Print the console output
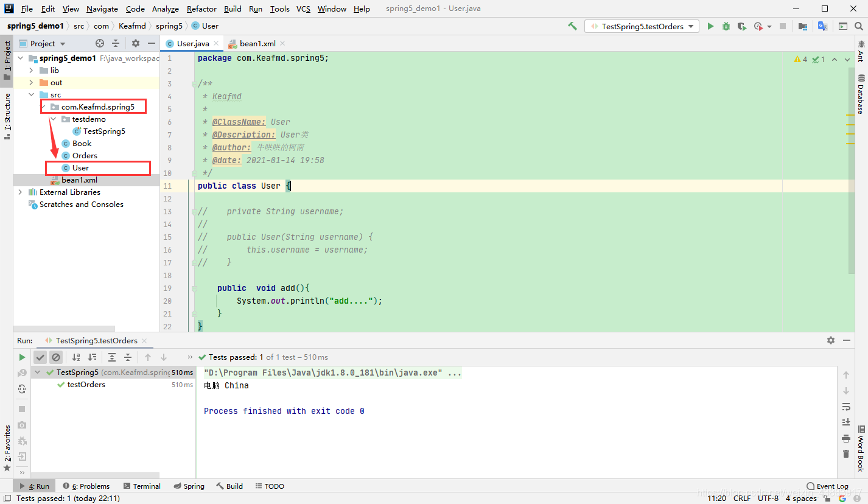 point(845,438)
